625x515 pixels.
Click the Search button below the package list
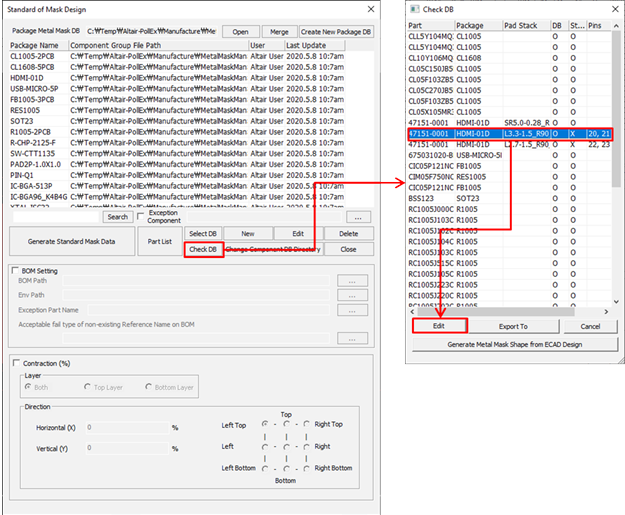point(118,216)
